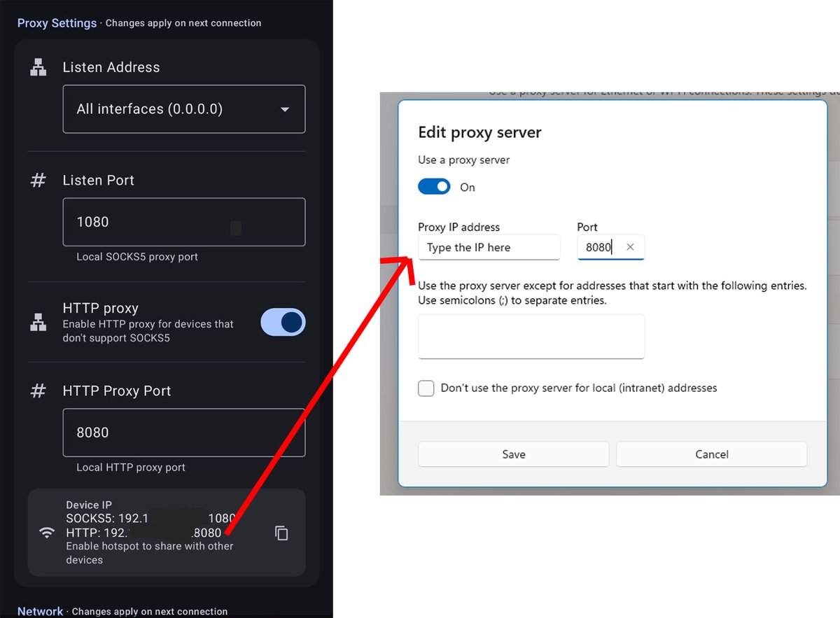
Task: Save the proxy server settings
Action: pos(514,454)
